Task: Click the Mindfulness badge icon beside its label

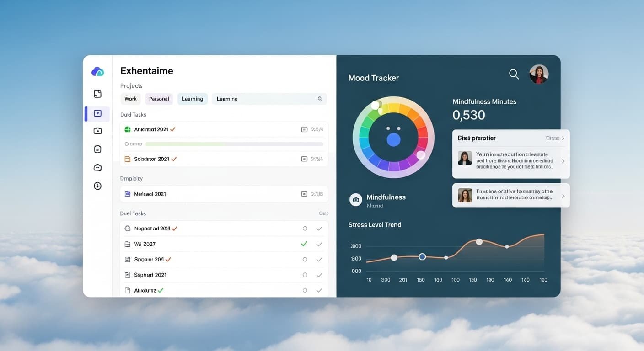Action: click(356, 199)
